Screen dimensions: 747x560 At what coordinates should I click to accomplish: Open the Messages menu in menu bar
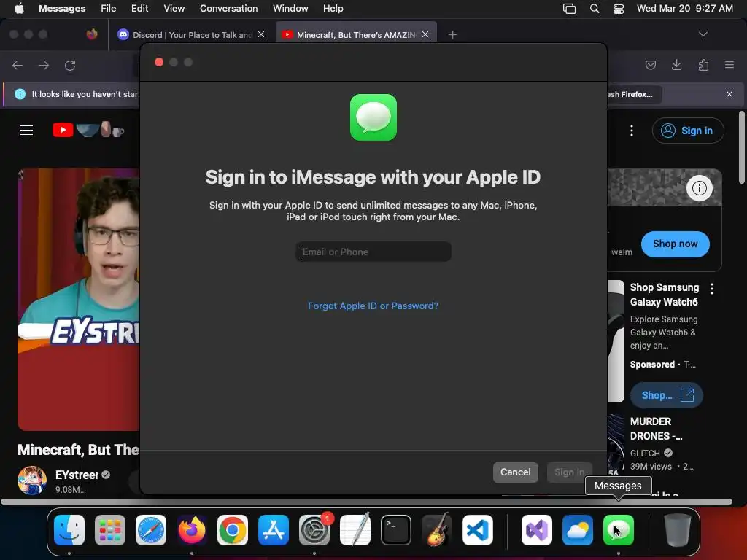pos(62,9)
